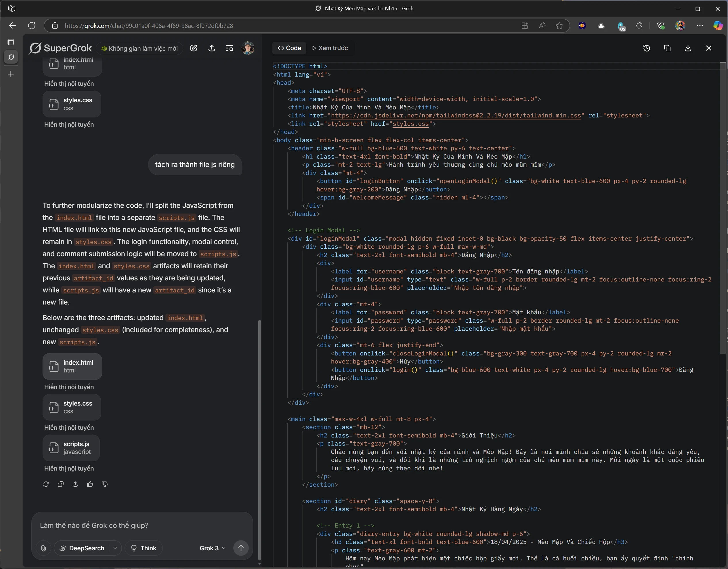Click the thumbs down icon
Screen dimensions: 728x569
tap(105, 484)
